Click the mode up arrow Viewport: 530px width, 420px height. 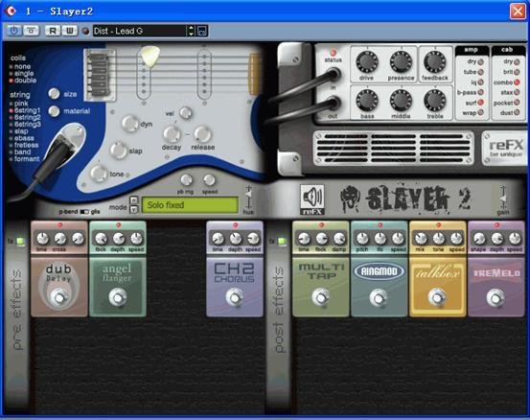click(x=134, y=199)
